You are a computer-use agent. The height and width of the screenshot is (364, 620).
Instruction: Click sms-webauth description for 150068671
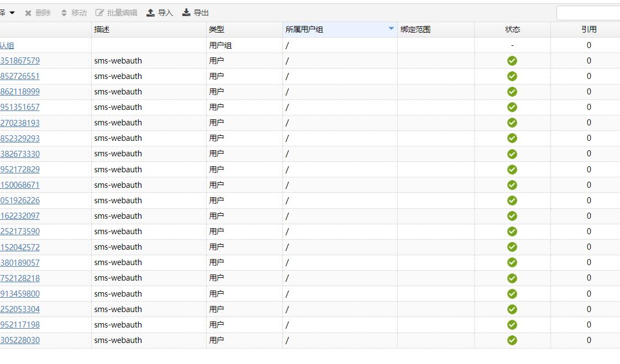point(118,185)
